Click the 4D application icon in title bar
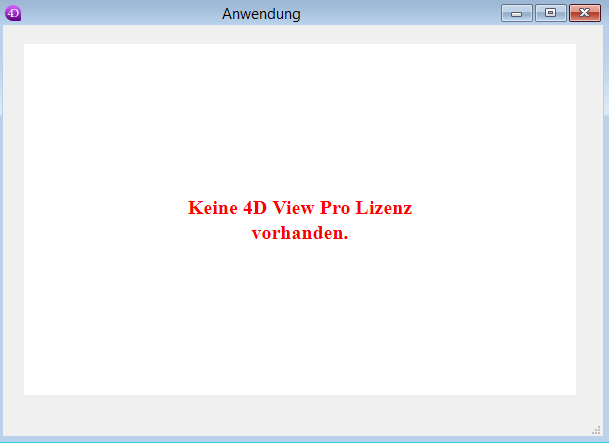This screenshot has height=443, width=609. pyautogui.click(x=13, y=13)
